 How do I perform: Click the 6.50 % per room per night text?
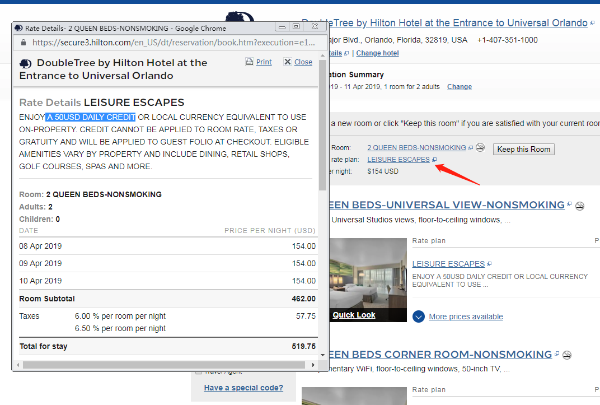coord(120,328)
